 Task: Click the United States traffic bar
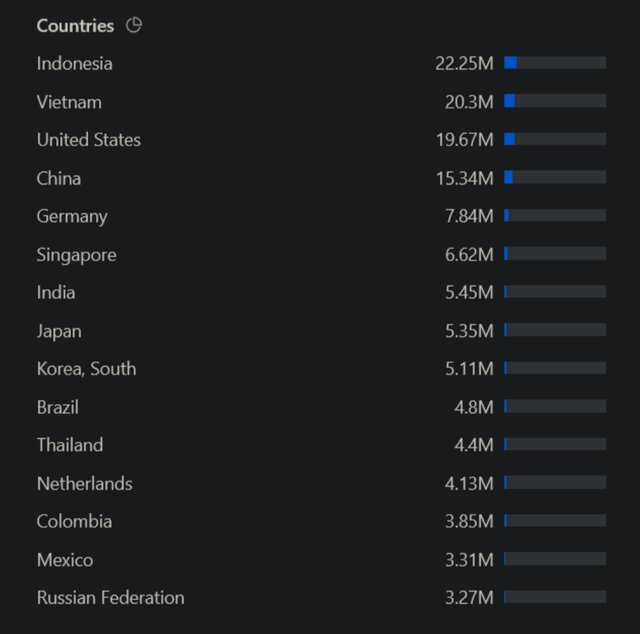555,140
